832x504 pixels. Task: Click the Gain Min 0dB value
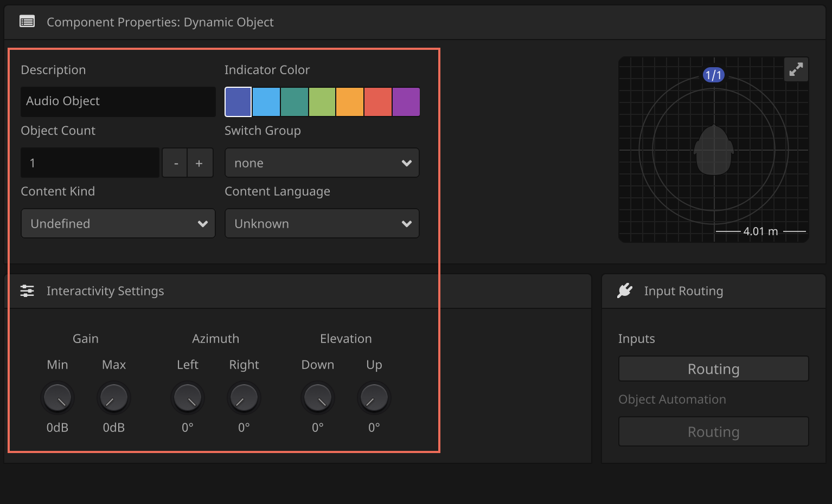(57, 428)
